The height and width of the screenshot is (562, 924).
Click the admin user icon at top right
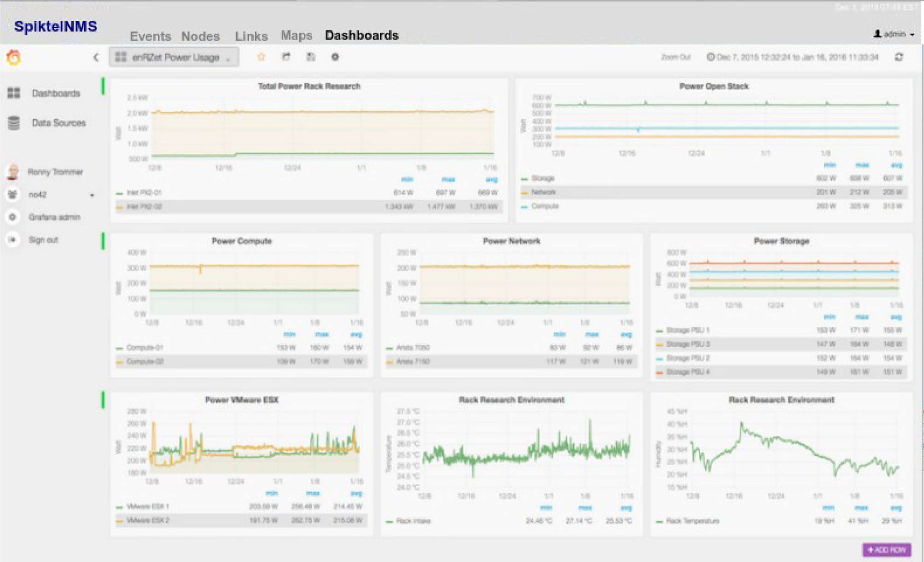pyautogui.click(x=878, y=34)
